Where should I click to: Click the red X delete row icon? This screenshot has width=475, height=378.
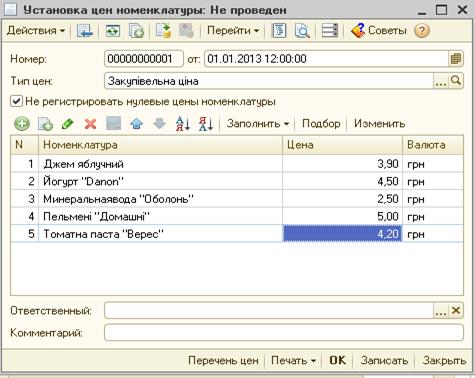coord(90,124)
